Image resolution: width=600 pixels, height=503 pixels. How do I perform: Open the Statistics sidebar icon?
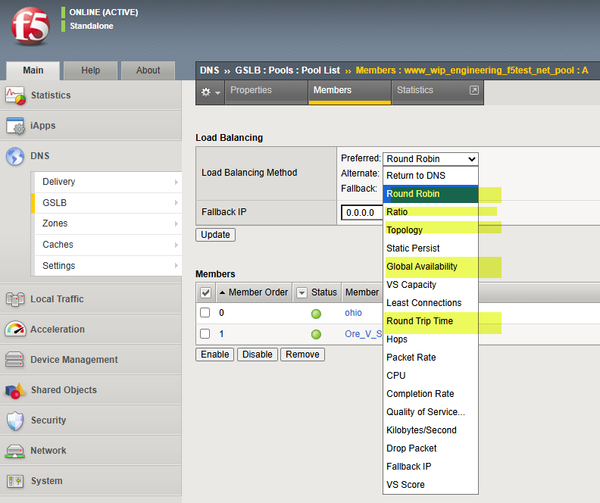click(16, 96)
